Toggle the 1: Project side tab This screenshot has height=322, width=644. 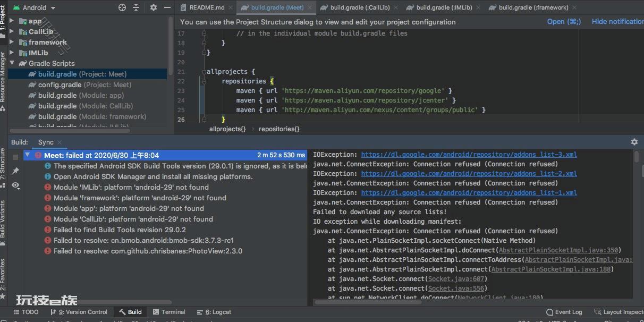click(3, 21)
